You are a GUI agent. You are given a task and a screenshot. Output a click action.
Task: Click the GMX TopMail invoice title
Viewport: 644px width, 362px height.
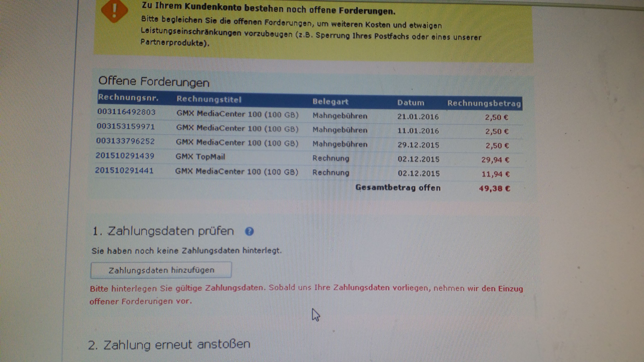(200, 157)
